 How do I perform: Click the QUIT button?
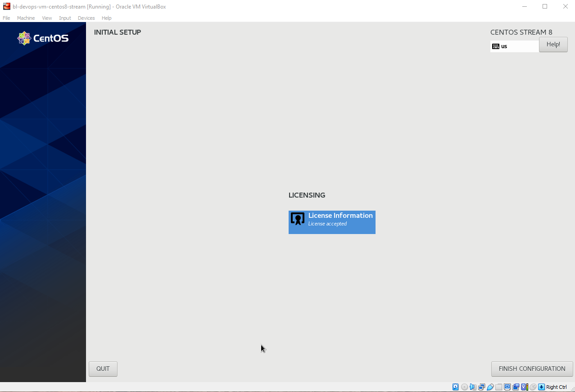(103, 369)
